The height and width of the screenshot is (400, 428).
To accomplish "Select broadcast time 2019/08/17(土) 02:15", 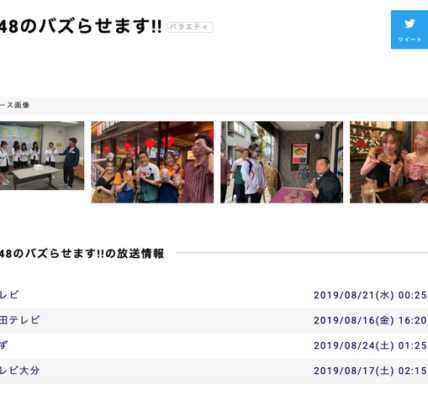I will pyautogui.click(x=370, y=371).
